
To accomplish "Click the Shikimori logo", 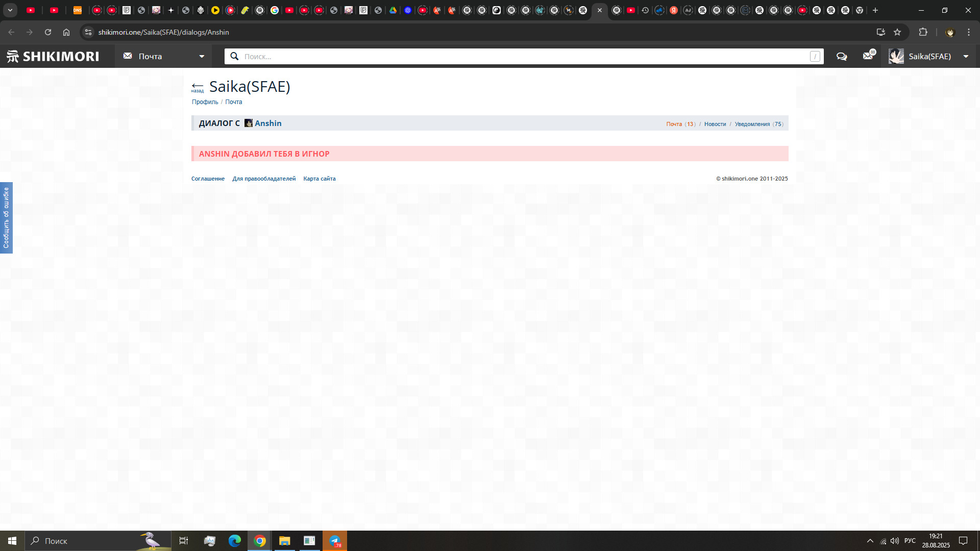I will [x=53, y=56].
